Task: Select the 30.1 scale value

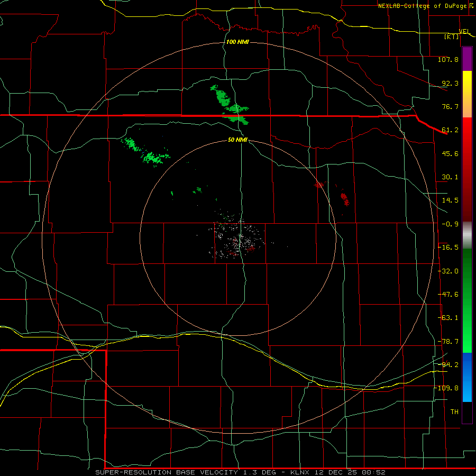Action: (450, 177)
